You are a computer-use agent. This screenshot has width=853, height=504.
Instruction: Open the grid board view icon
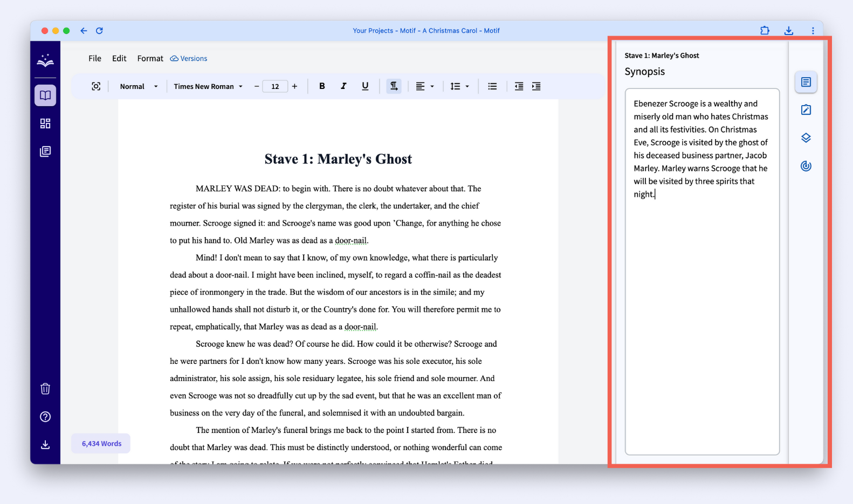45,123
